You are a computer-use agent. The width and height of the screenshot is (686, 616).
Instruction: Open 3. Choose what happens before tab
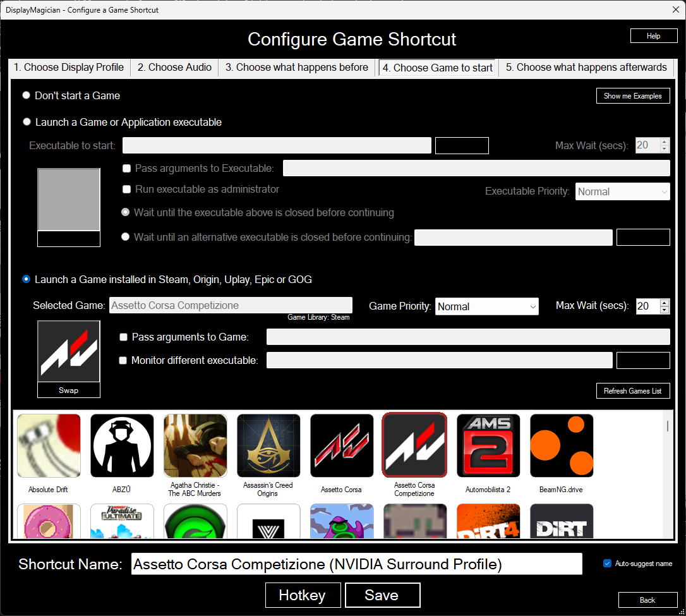point(297,68)
